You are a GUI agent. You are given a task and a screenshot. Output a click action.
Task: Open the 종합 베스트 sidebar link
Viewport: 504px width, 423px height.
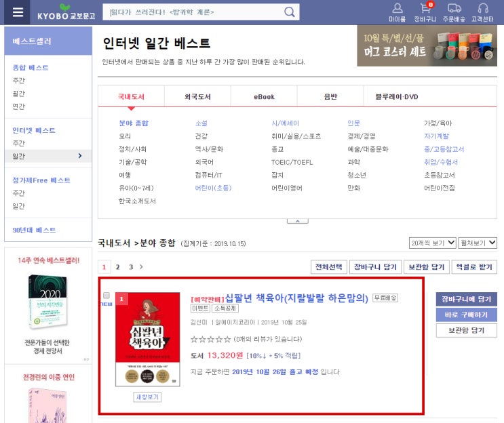[x=31, y=67]
